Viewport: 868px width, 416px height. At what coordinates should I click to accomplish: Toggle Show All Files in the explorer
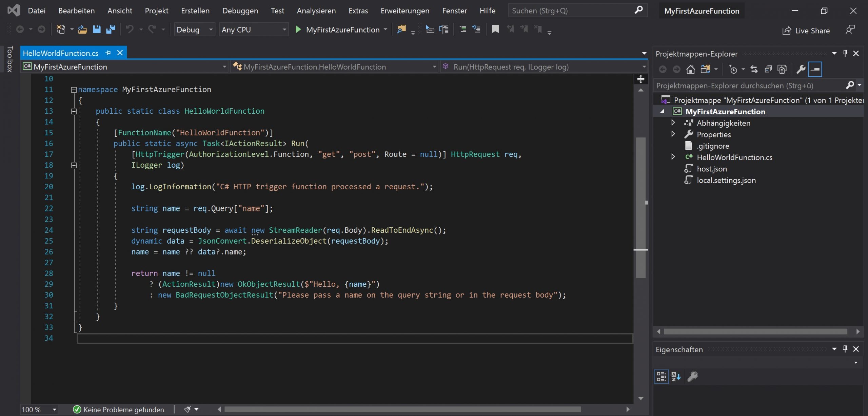[x=782, y=70]
